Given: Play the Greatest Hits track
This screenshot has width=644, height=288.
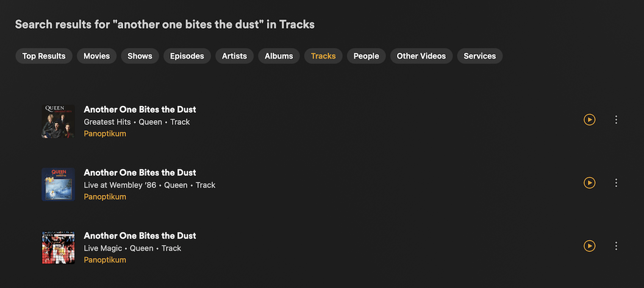Looking at the screenshot, I should pos(589,120).
